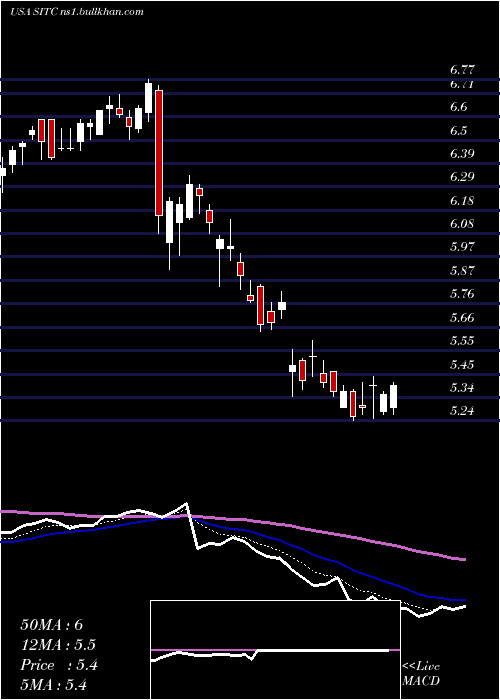Click the '12MA : 5.5' legend entry
The image size is (500, 700).
click(58, 645)
